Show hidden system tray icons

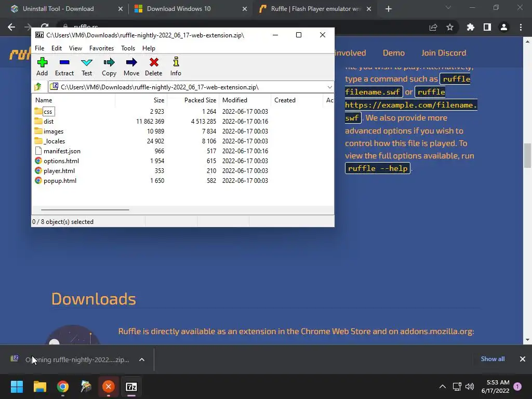[443, 387]
